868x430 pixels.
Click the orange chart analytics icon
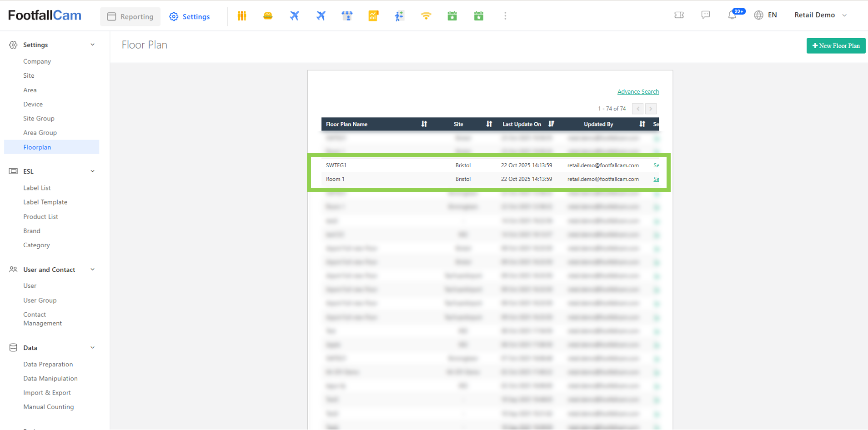click(x=373, y=16)
